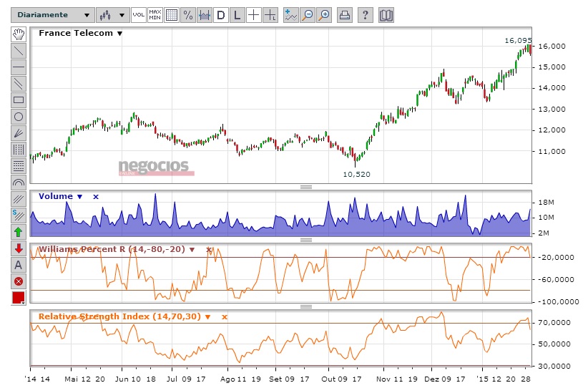Switch to percent scale icon
This screenshot has width=588, height=388.
point(188,15)
